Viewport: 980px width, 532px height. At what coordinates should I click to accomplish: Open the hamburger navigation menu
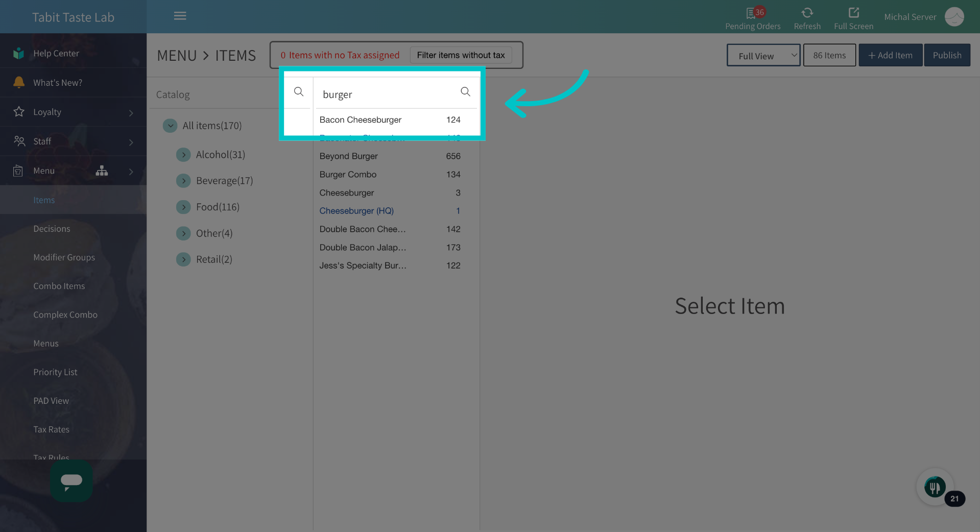click(x=180, y=16)
